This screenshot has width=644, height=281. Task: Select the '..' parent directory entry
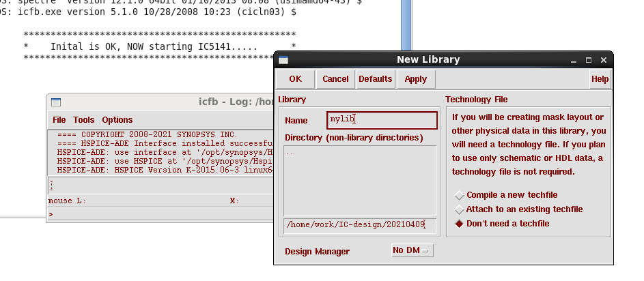click(x=290, y=152)
